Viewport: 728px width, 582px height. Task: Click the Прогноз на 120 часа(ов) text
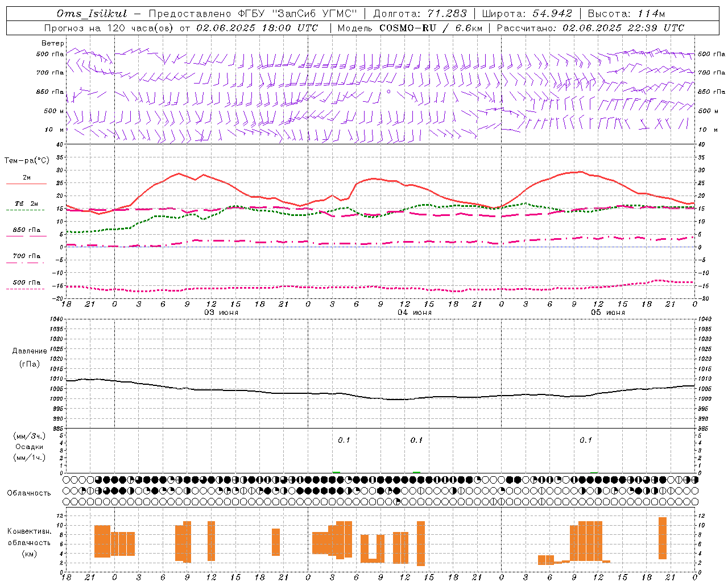click(x=109, y=28)
